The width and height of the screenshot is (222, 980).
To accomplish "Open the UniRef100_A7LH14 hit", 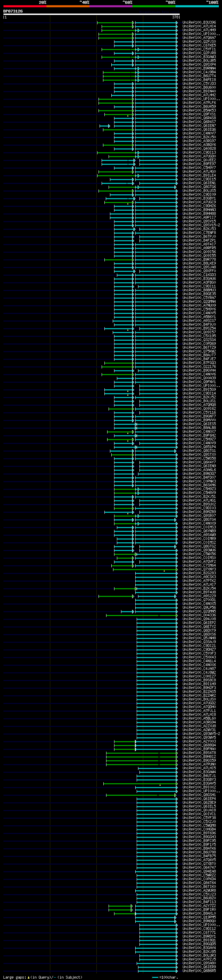I will [199, 26].
